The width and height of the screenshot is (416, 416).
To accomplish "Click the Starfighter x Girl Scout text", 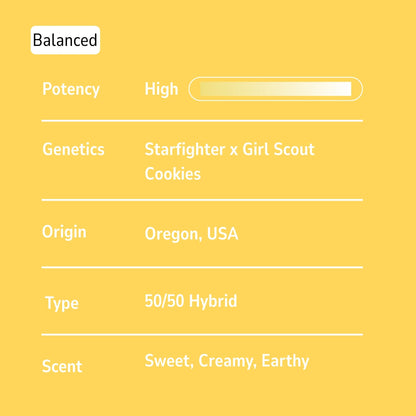I will click(229, 149).
